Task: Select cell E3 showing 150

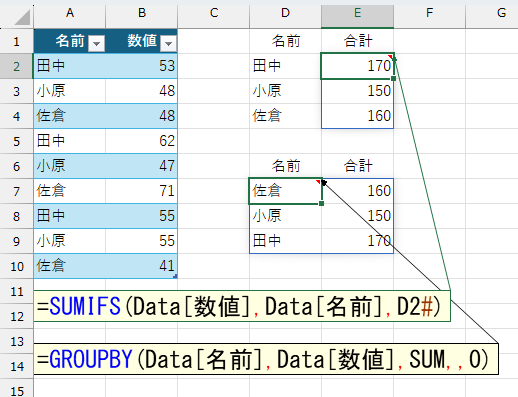Action: click(x=357, y=91)
